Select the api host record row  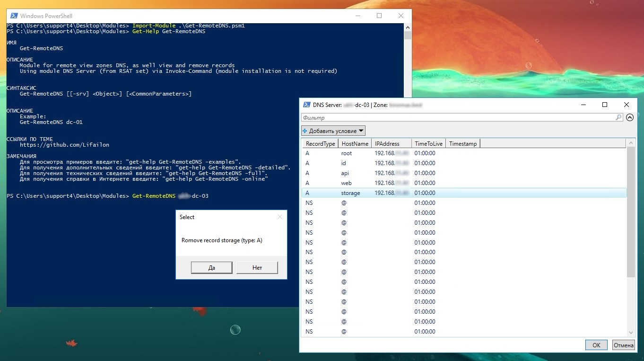pyautogui.click(x=464, y=173)
